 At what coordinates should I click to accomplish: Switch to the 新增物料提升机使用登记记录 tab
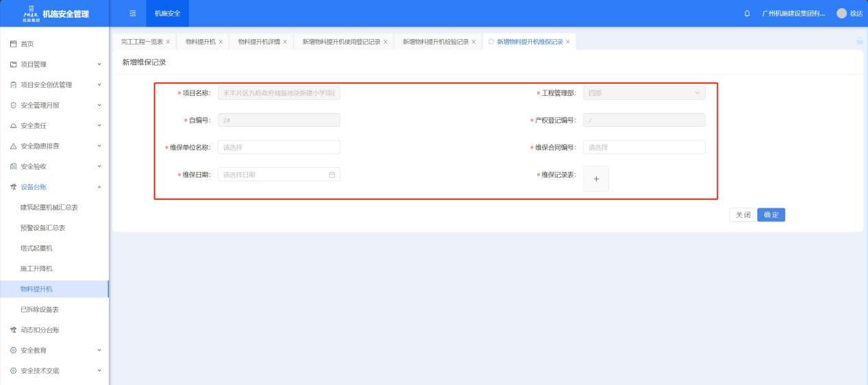(x=340, y=42)
